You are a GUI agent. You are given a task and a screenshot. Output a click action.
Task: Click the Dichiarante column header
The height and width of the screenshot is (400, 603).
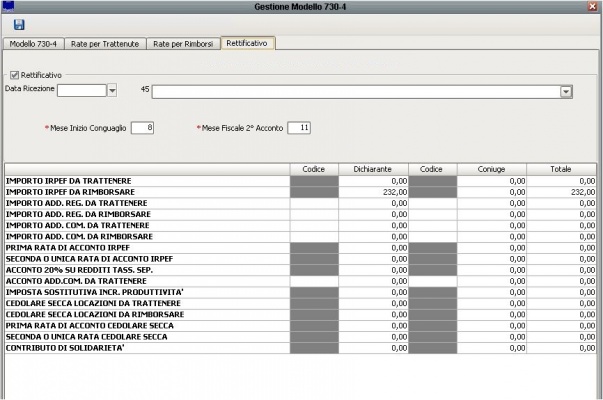[x=373, y=169]
